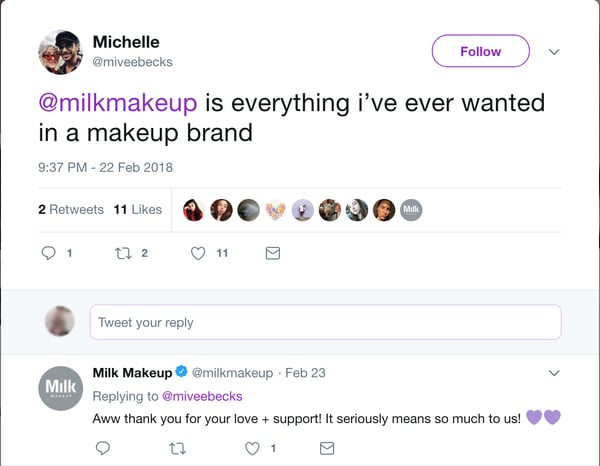600x466 pixels.
Task: View the 11 Likes list
Action: [138, 210]
